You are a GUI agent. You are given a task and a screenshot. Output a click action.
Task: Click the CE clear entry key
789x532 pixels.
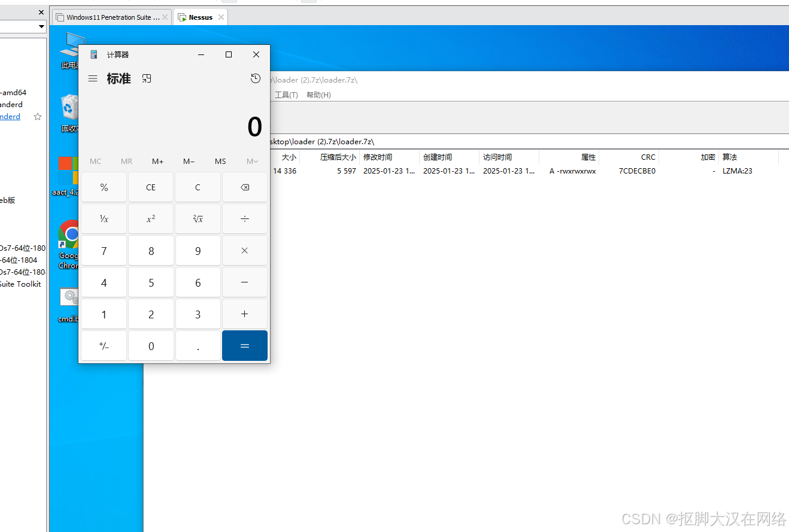click(151, 187)
